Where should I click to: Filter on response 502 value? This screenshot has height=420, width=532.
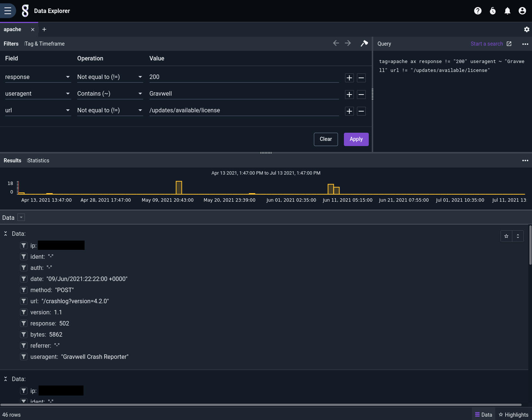point(24,323)
